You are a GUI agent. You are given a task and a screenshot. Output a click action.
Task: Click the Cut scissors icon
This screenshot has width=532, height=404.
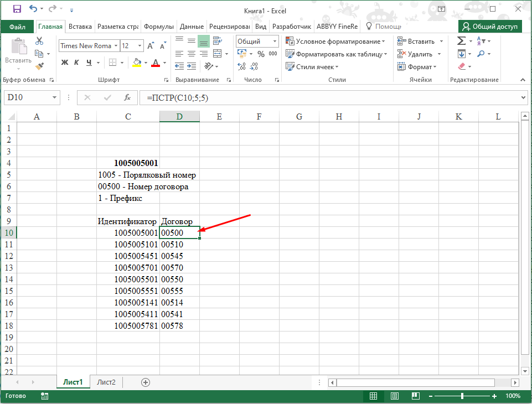(39, 41)
